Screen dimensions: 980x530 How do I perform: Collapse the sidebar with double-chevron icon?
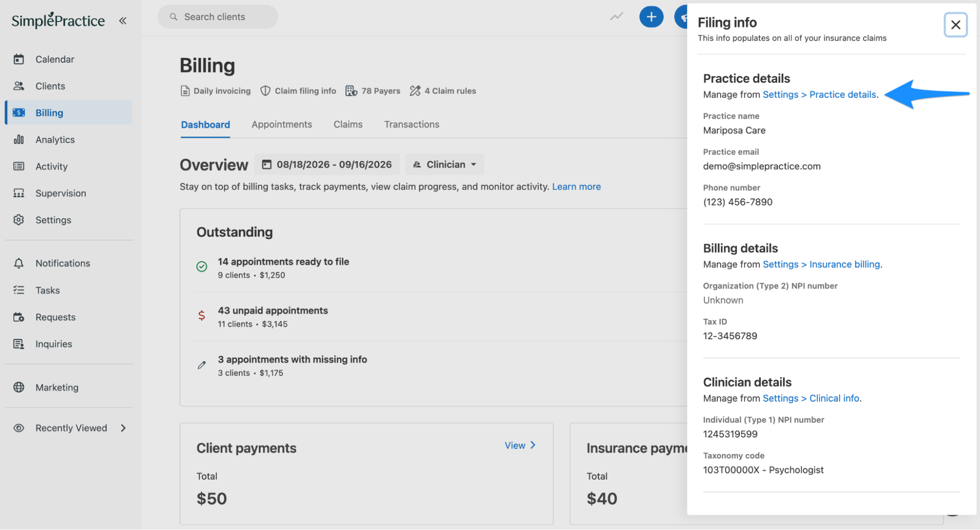[x=123, y=21]
